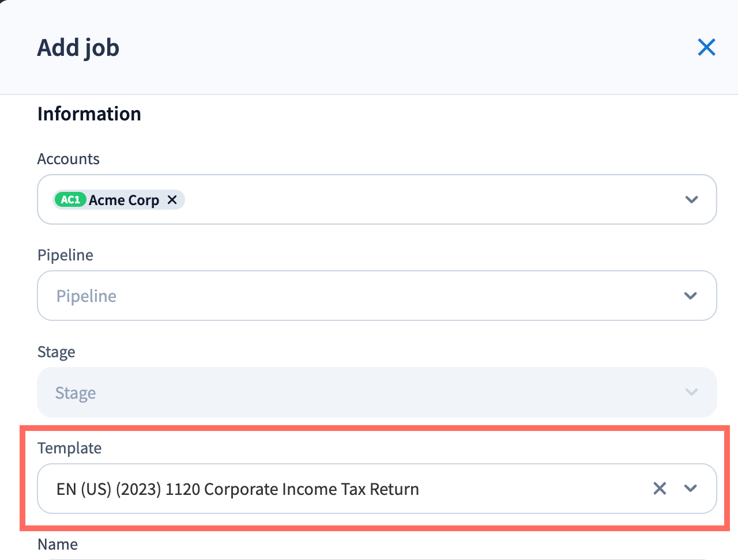Image resolution: width=738 pixels, height=560 pixels.
Task: Remove the Acme Corp account chip
Action: [172, 199]
